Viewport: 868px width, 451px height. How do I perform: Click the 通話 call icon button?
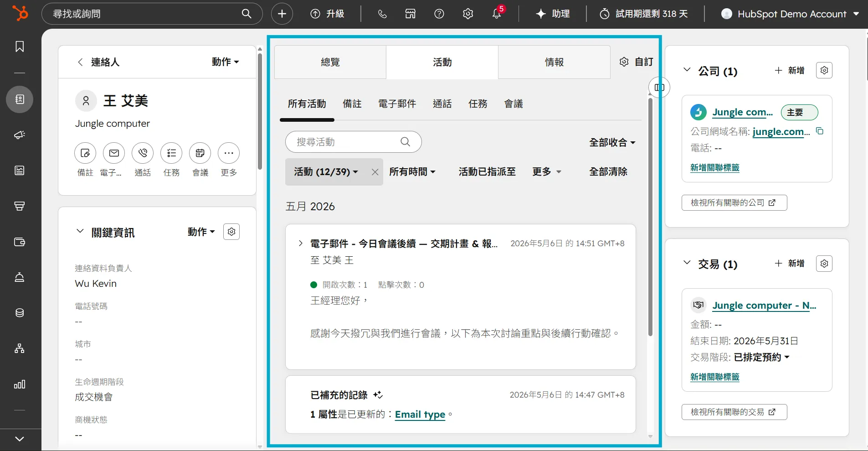[143, 153]
